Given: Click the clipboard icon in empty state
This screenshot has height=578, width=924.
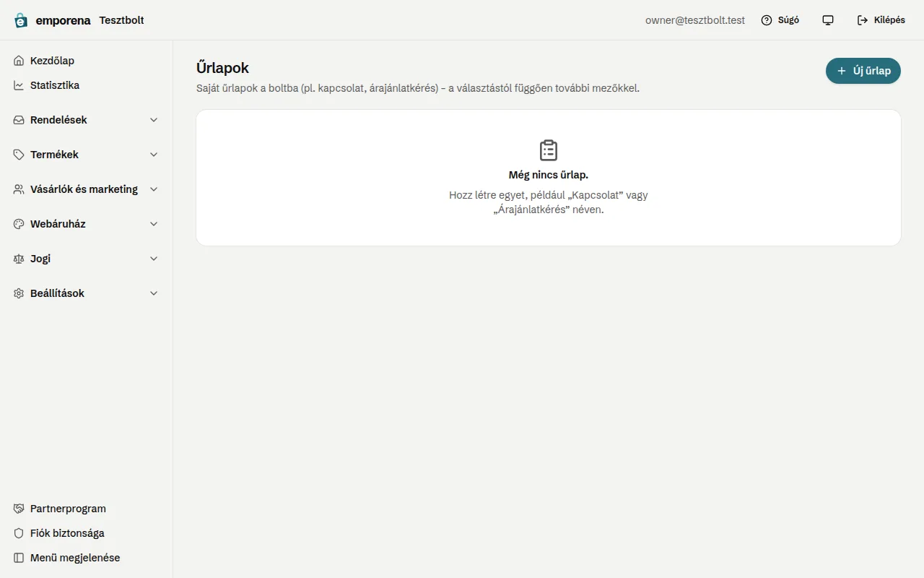Looking at the screenshot, I should 549,150.
